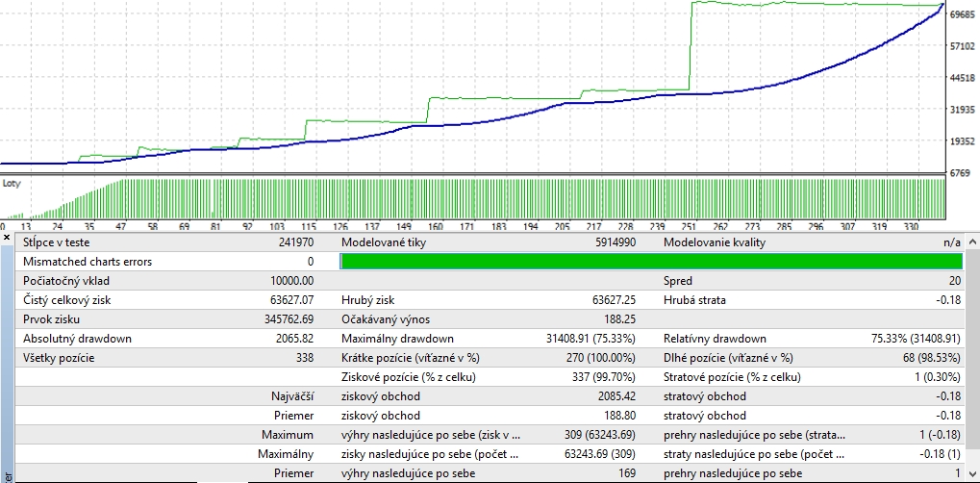
Task: Click the Loty volume histogram
Action: pyautogui.click(x=481, y=198)
